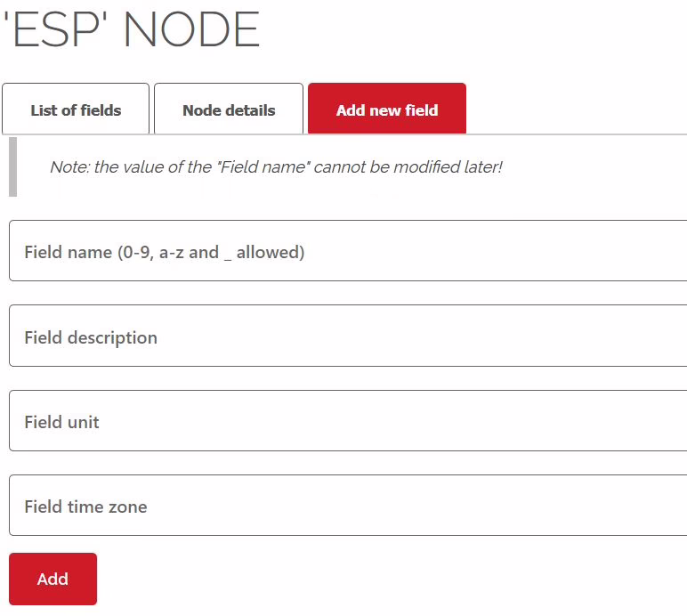687x616 pixels.
Task: Click the gray bar beside the note
Action: pyautogui.click(x=13, y=167)
